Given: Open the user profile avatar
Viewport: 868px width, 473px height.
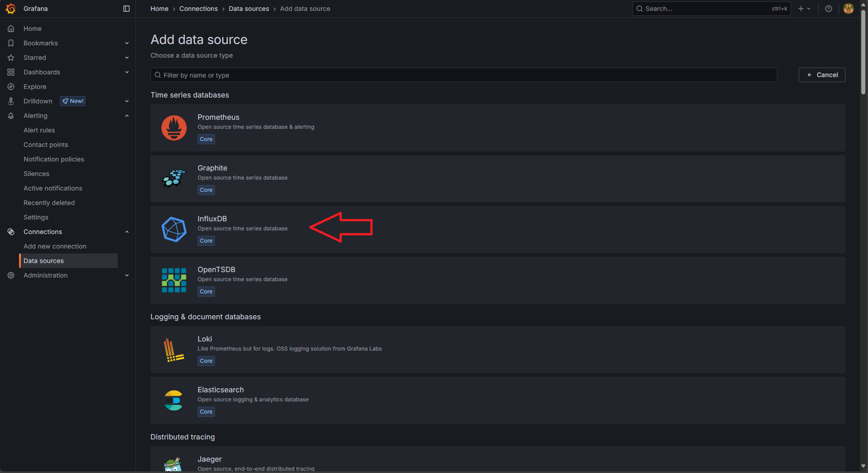Looking at the screenshot, I should [x=849, y=9].
